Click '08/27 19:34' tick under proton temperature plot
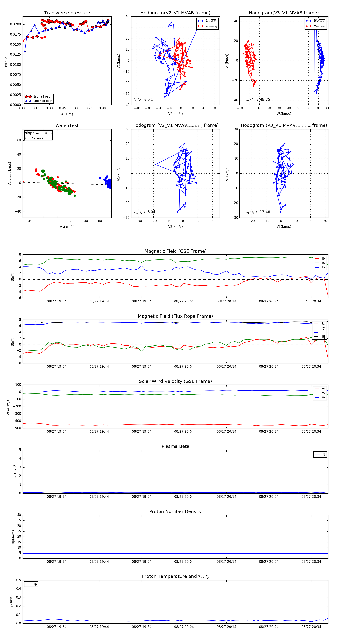The width and height of the screenshot is (351, 644). point(57,627)
